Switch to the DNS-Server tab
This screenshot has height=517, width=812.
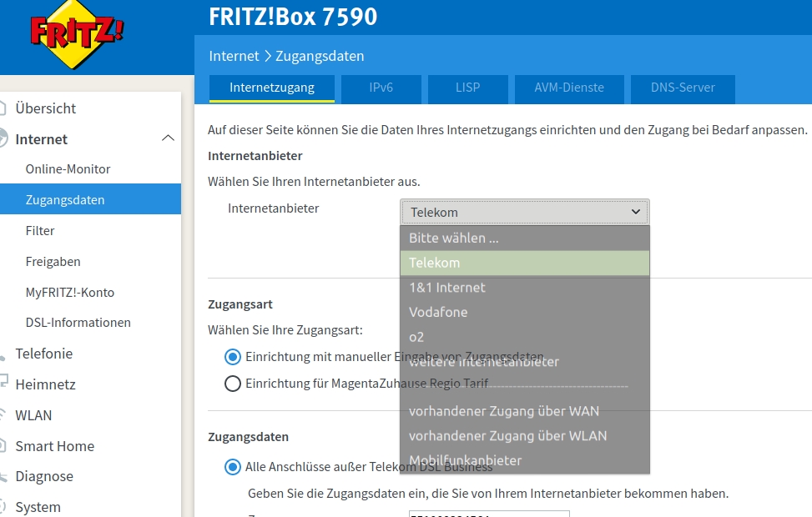pyautogui.click(x=682, y=88)
